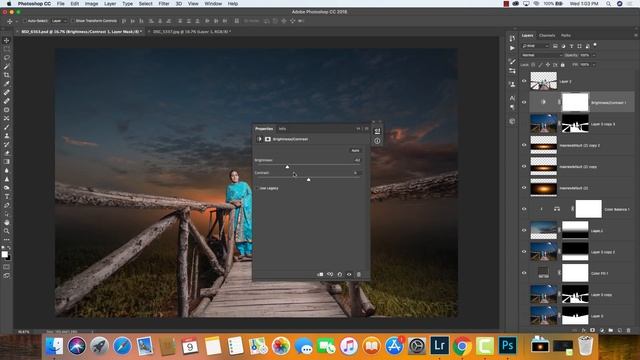Screen dimensions: 640x360
Task: Select the Crop tool
Action: pos(7,75)
